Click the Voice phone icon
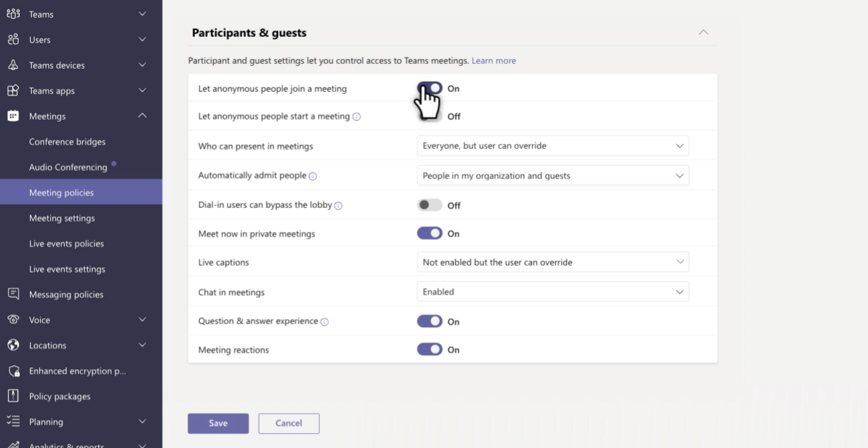 [13, 320]
